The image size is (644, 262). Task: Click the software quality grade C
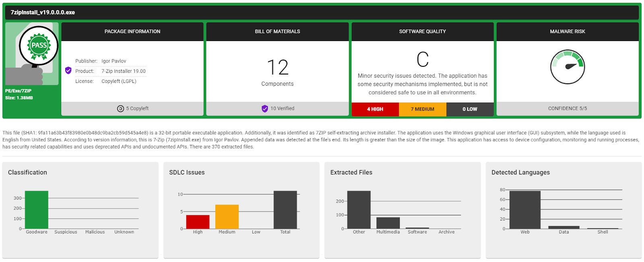click(x=423, y=60)
